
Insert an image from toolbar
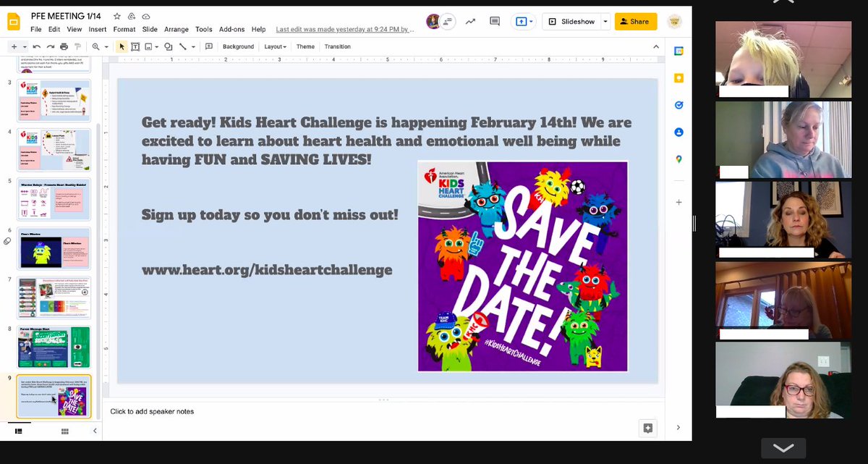click(148, 46)
